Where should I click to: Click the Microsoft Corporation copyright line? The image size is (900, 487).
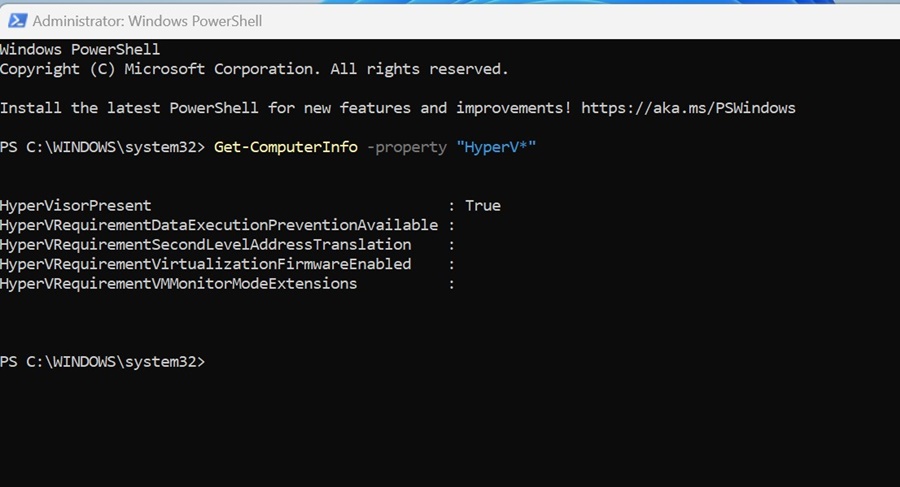pos(254,69)
